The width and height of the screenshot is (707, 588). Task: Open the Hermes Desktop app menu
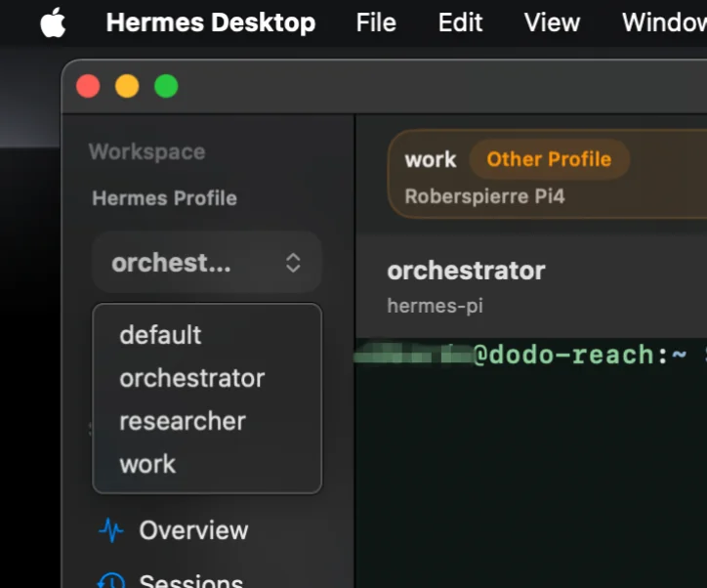point(211,22)
